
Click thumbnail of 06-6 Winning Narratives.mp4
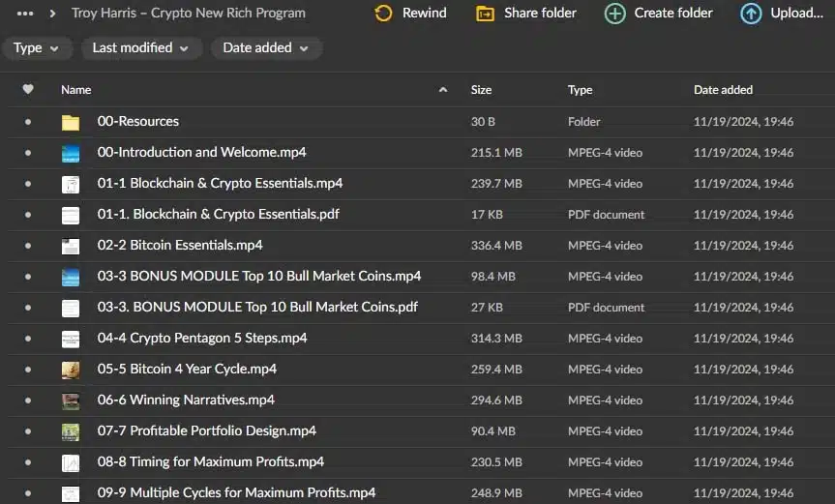[71, 400]
